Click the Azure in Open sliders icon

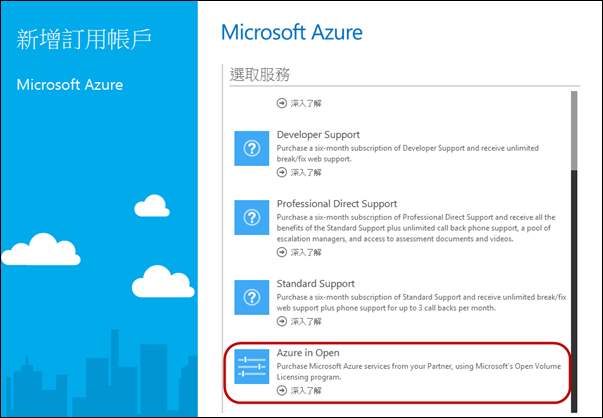pos(252,369)
